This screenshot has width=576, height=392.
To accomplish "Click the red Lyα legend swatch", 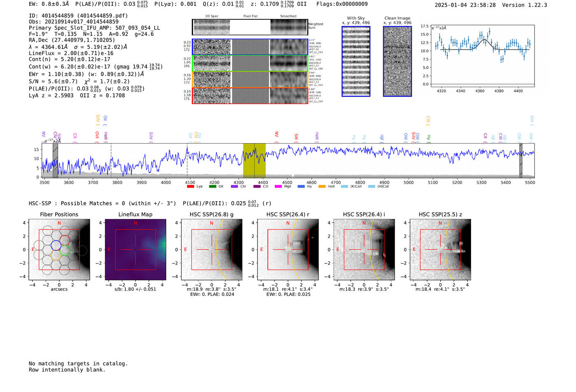I will [x=190, y=187].
